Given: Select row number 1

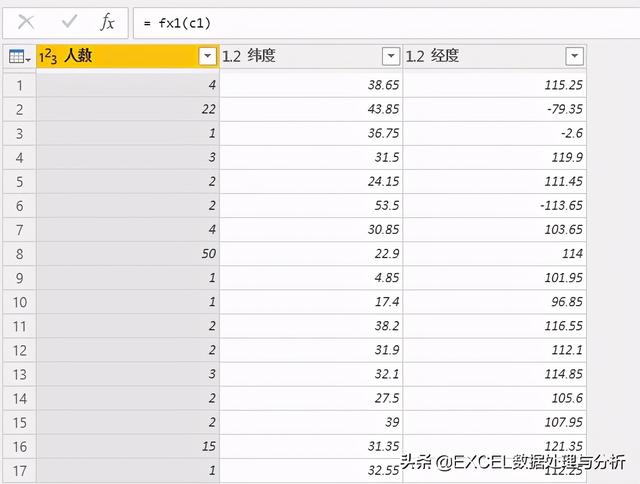Looking at the screenshot, I should [18, 86].
